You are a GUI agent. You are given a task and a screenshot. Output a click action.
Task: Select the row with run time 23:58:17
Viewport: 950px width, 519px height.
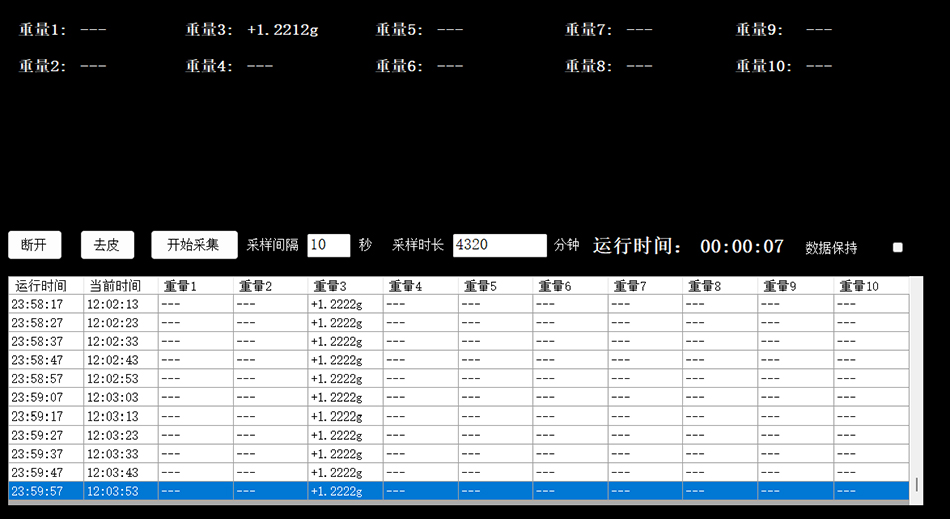click(459, 304)
